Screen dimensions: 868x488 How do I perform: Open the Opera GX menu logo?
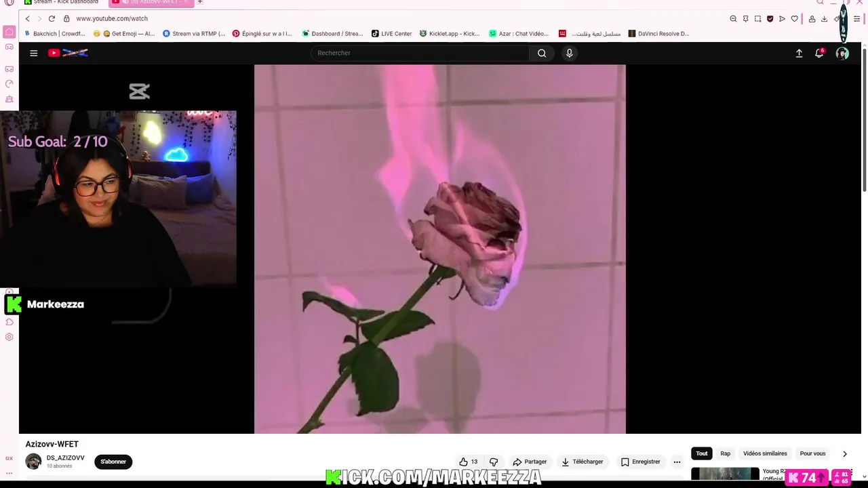click(9, 3)
